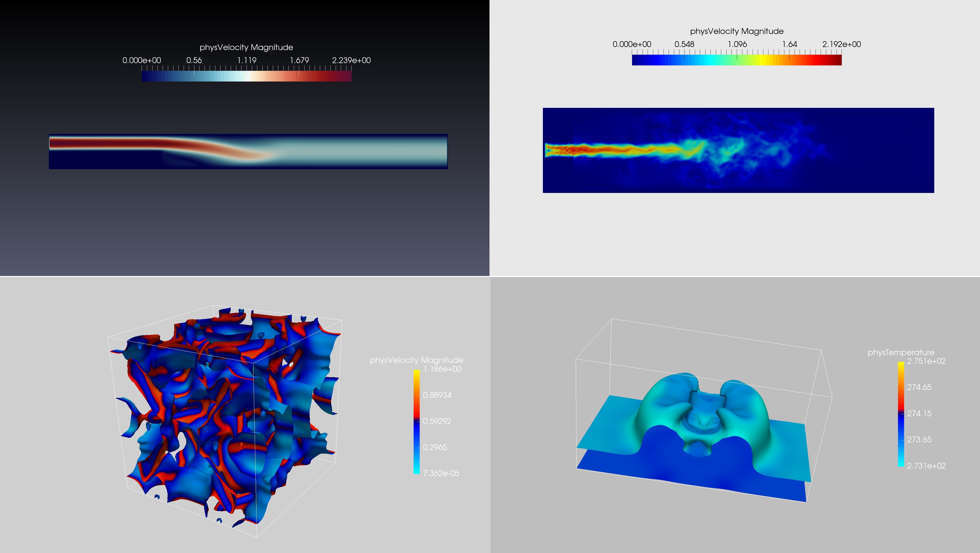Click the 2.731e+02 temperature minimum label
The height and width of the screenshot is (553, 980).
(926, 466)
